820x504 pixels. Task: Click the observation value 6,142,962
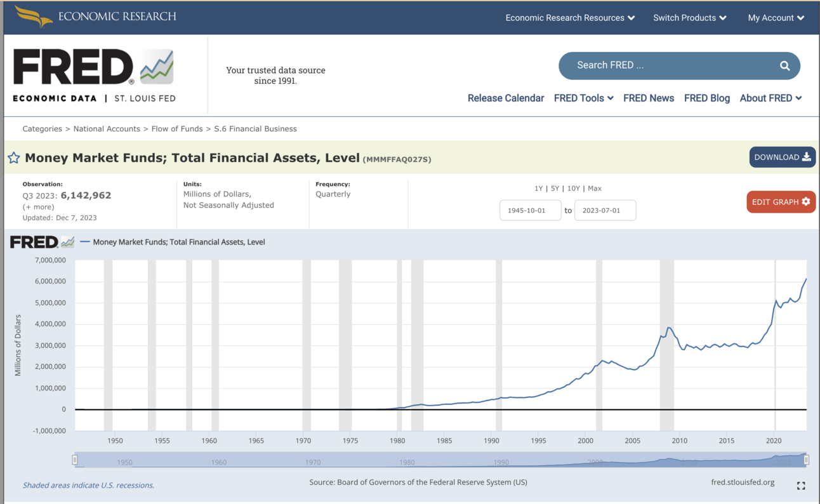point(86,196)
